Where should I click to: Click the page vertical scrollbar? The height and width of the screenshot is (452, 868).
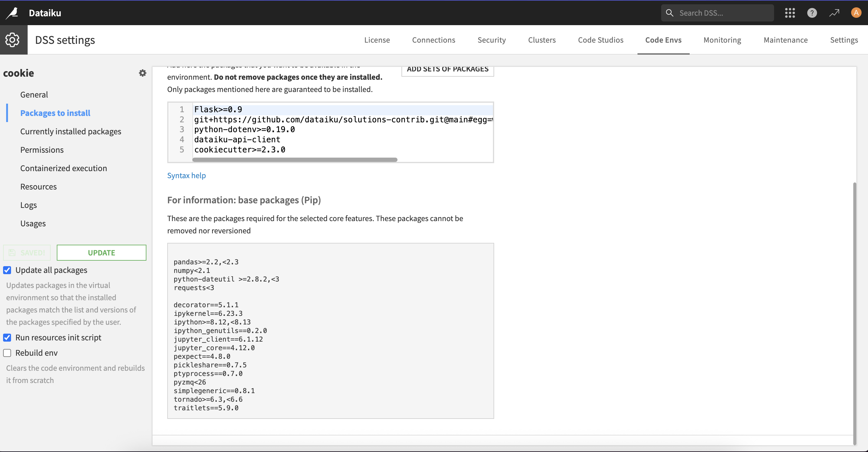coord(854,313)
